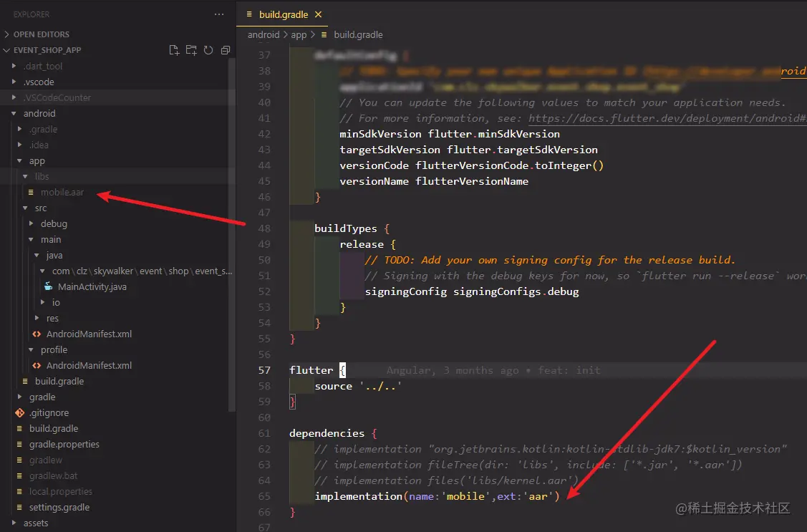Click the app breadcrumb segment
Viewport: 807px width, 532px height.
[299, 34]
